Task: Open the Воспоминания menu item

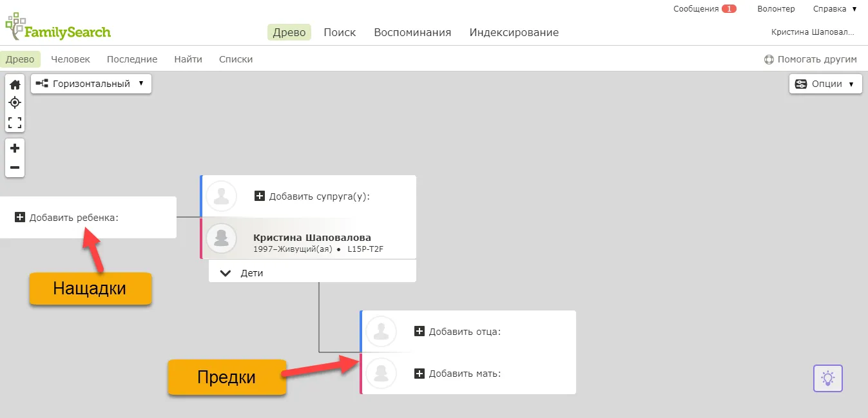Action: [x=412, y=32]
